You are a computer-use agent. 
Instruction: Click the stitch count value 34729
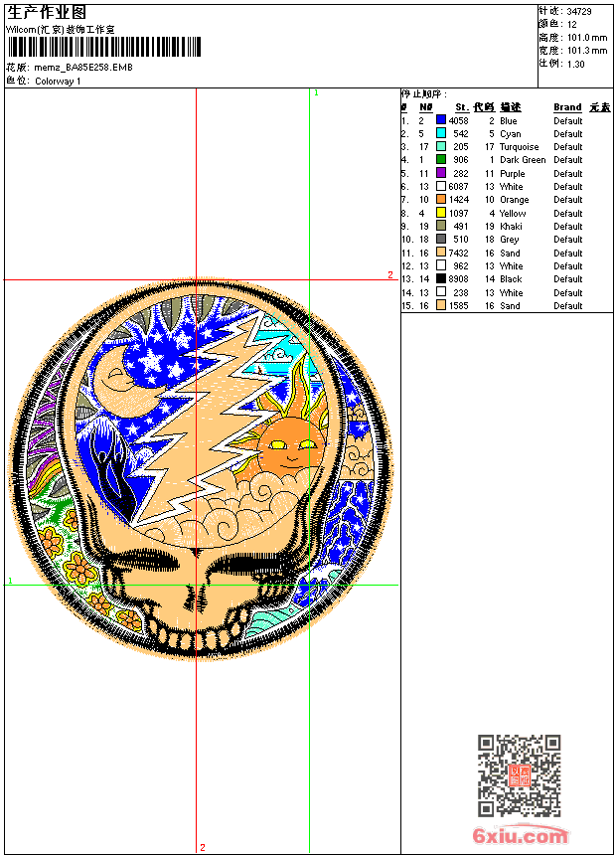tap(579, 11)
